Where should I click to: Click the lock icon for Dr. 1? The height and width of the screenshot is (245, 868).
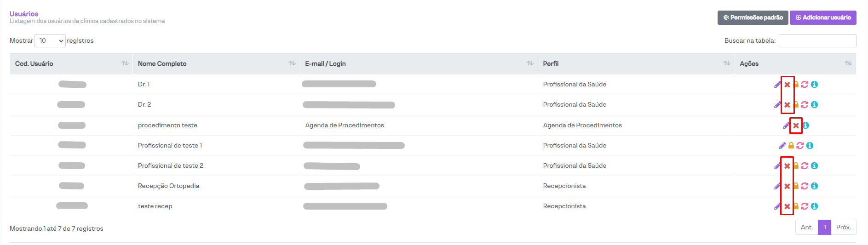coord(796,85)
